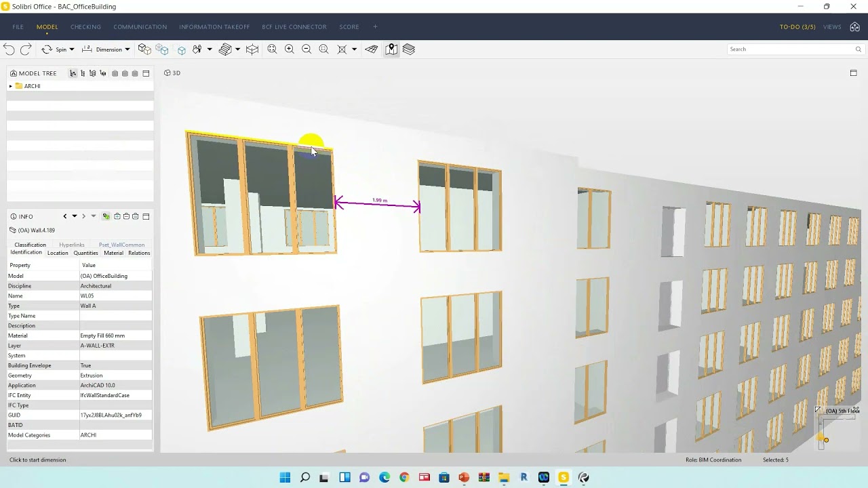This screenshot has width=868, height=488.
Task: Open the INFORMATION TAKEOFF tab
Action: [214, 27]
